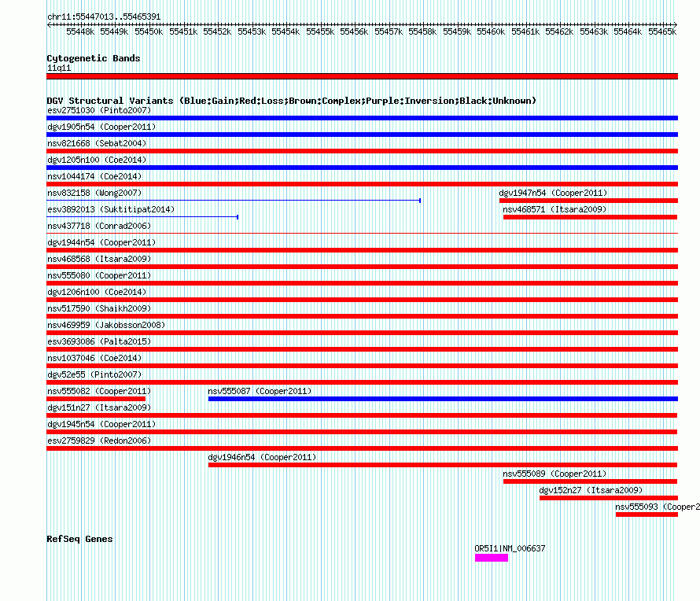Click the 11q11 band label
This screenshot has height=601, width=700.
coord(59,68)
